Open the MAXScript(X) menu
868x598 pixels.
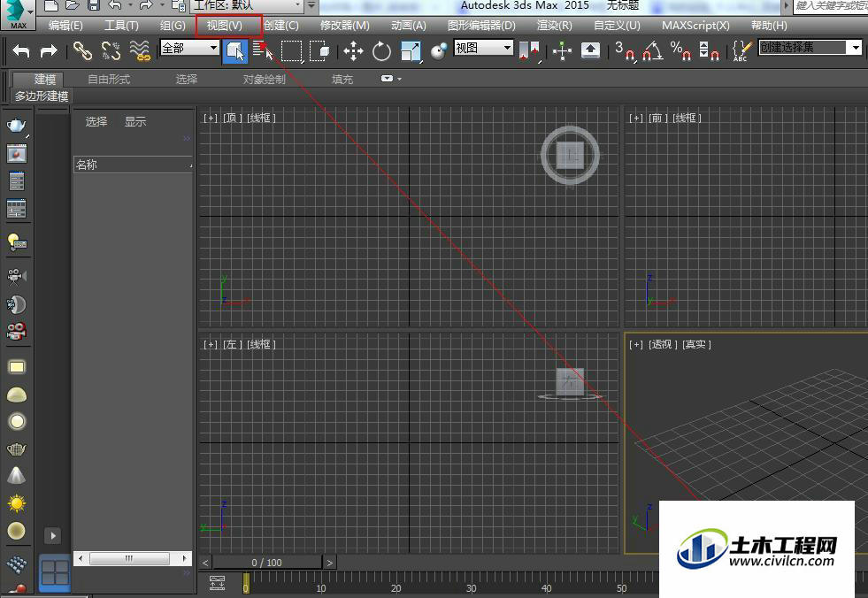[x=695, y=26]
